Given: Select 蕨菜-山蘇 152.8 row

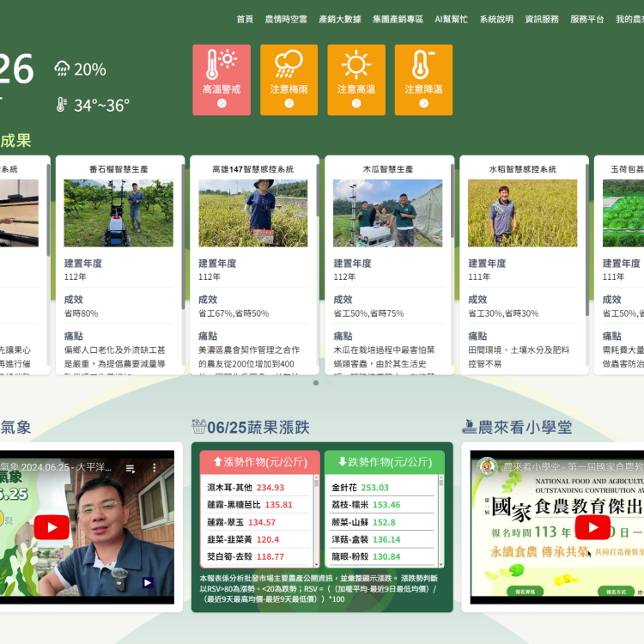Looking at the screenshot, I should [x=382, y=522].
